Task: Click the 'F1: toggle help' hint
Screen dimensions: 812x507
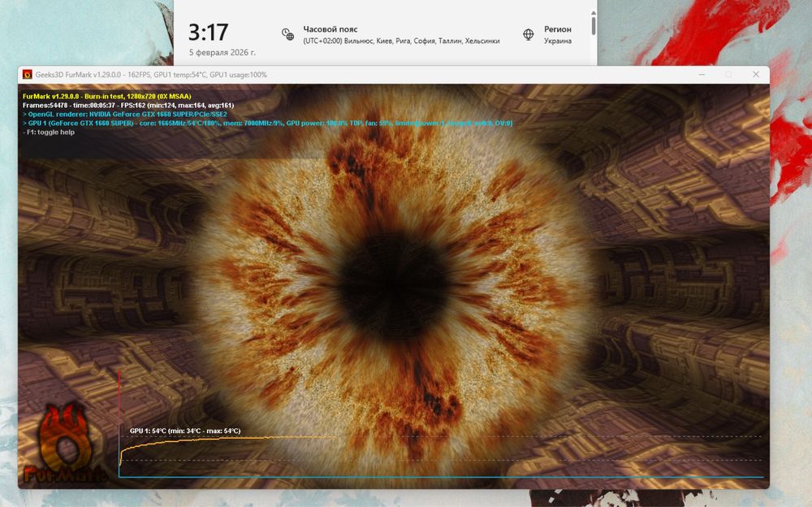Action: [x=49, y=132]
